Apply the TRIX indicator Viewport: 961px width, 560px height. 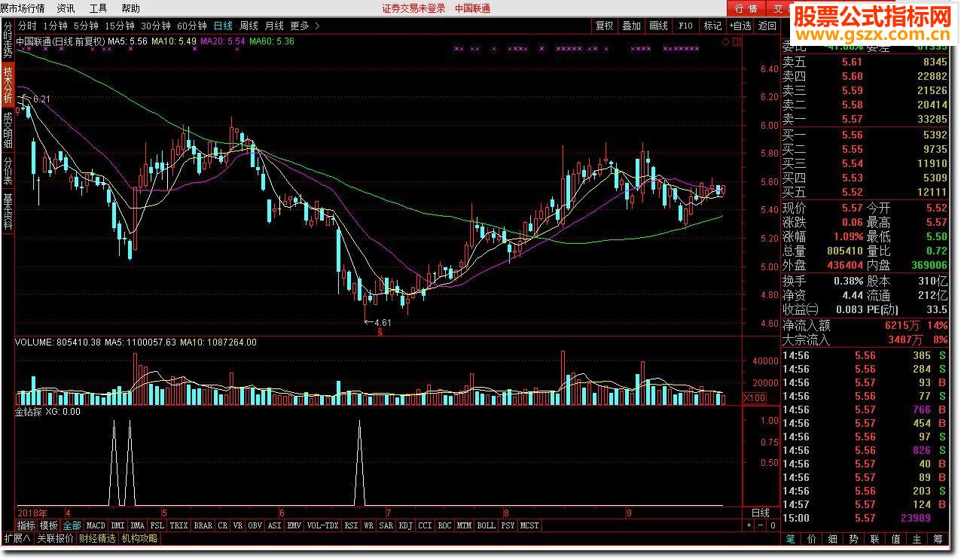tap(178, 525)
